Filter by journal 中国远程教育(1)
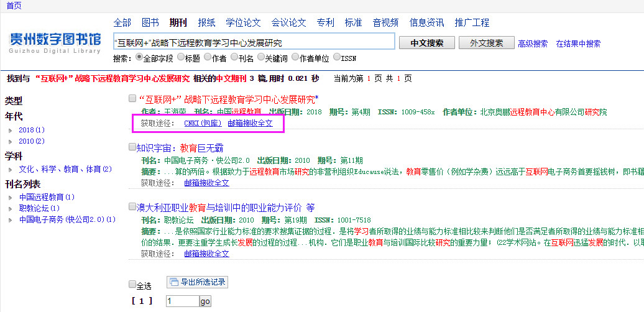Viewport: 644px width, 312px height. pos(47,197)
